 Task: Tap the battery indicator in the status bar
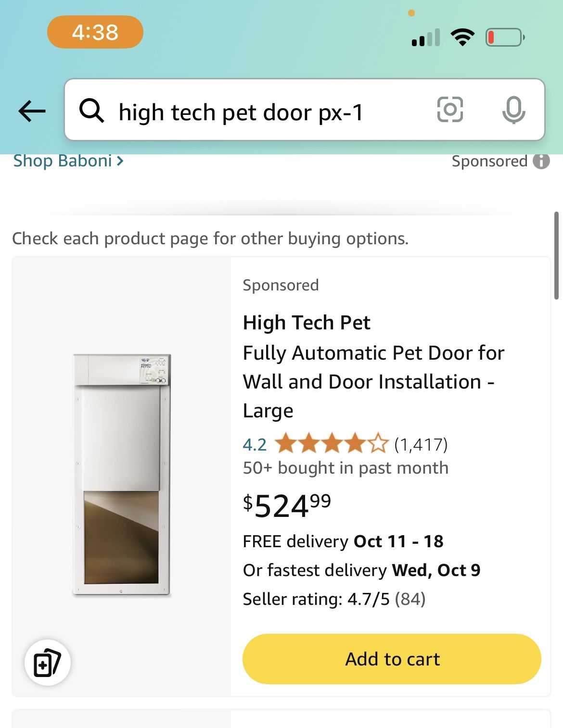502,36
